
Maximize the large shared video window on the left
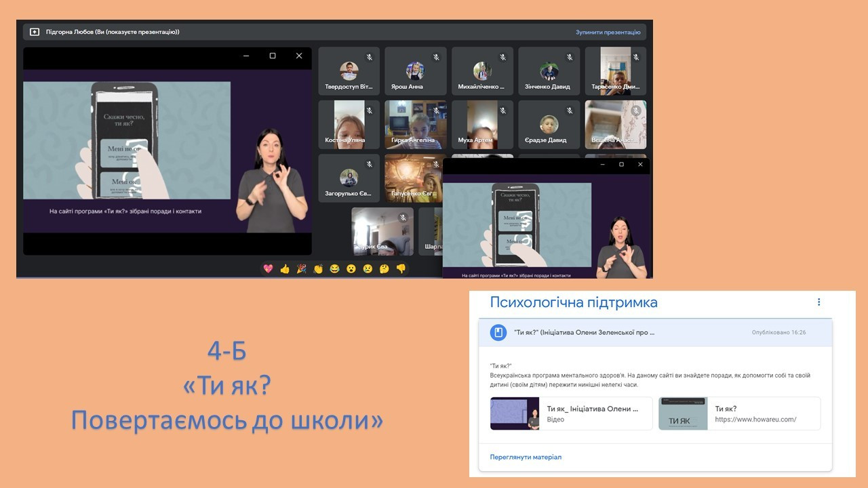pyautogui.click(x=273, y=56)
